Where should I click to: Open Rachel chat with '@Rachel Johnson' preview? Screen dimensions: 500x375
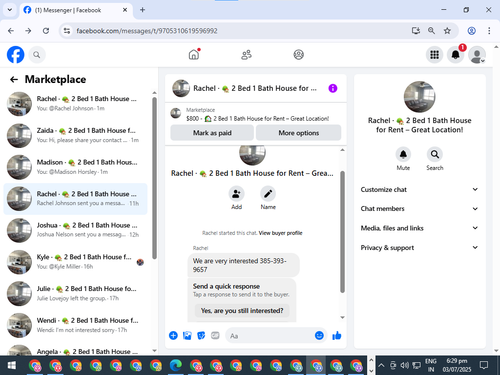75,103
